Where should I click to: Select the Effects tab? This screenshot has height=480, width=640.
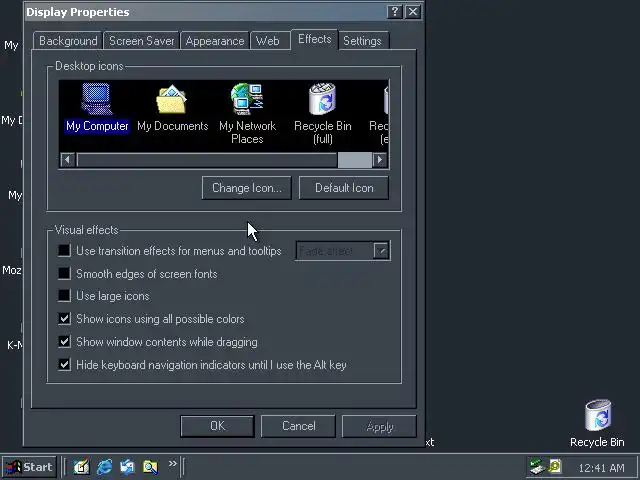coord(314,39)
